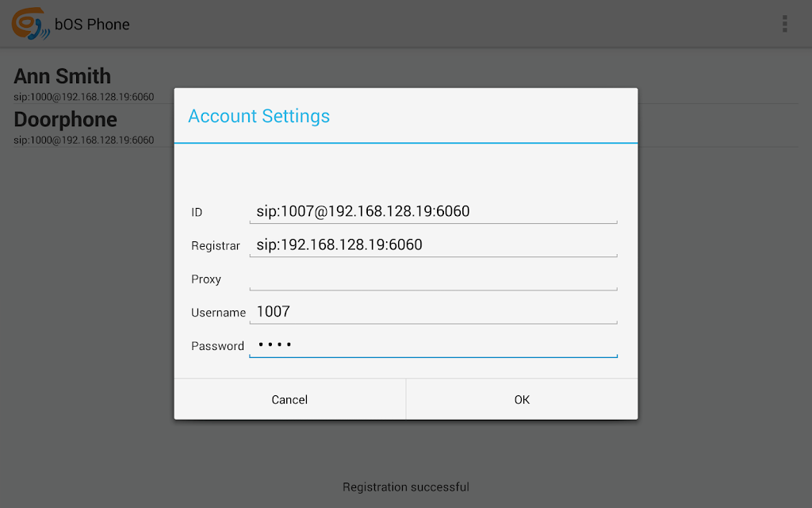Click the ID input field

tap(433, 211)
